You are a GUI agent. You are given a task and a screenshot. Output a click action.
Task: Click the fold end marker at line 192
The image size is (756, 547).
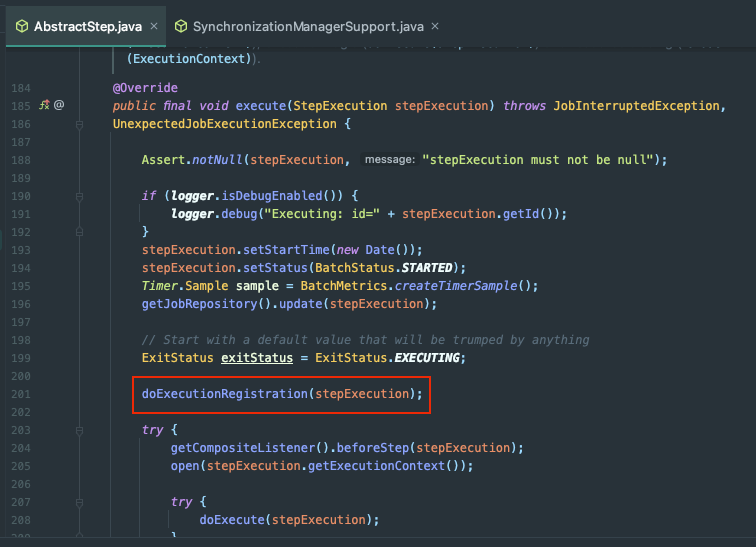80,232
